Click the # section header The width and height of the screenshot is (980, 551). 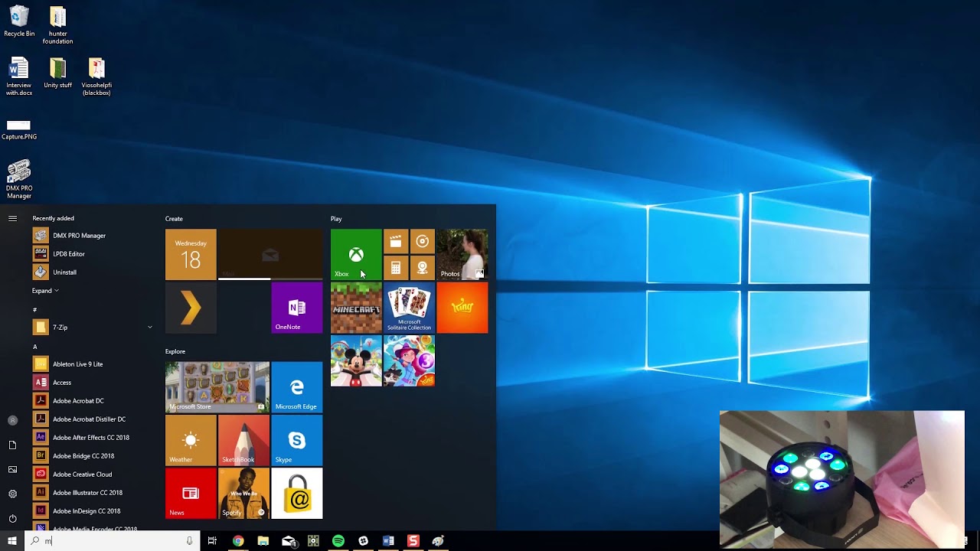[x=34, y=310]
